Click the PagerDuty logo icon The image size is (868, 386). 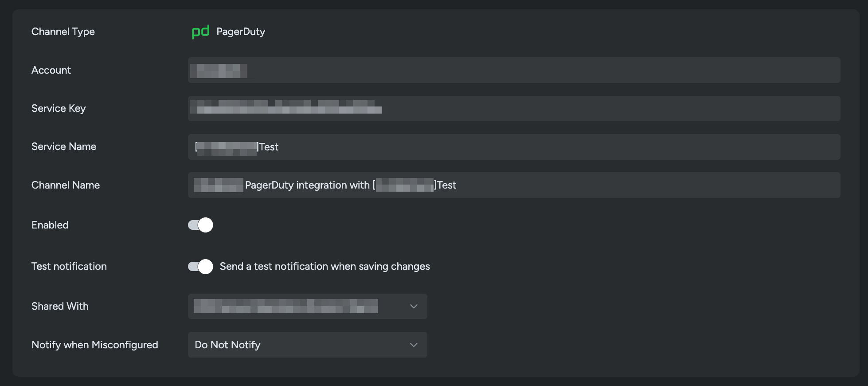(x=200, y=32)
